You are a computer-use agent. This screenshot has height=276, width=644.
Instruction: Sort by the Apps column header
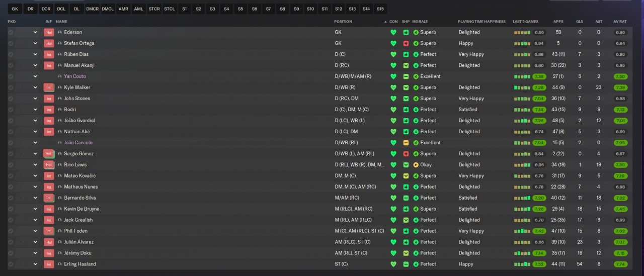[x=558, y=22]
